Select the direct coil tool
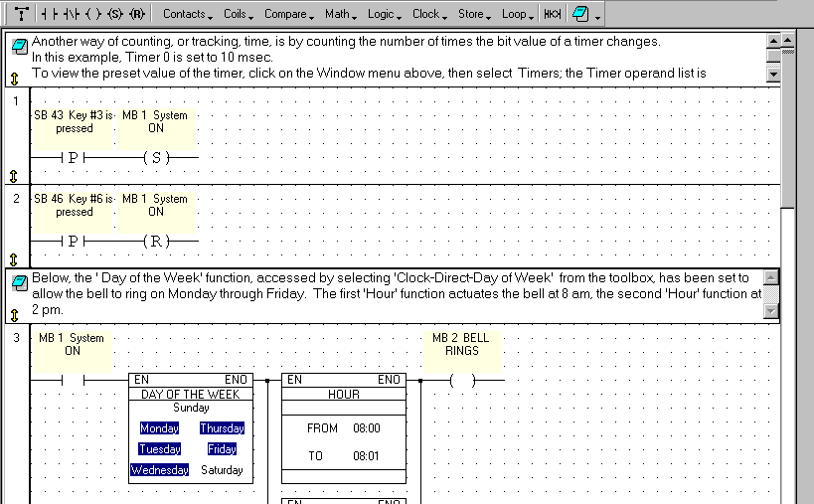The image size is (814, 504). (92, 14)
